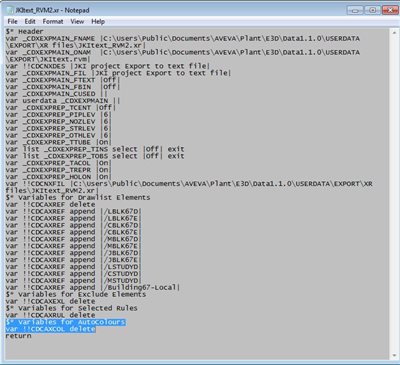The image size is (400, 365).
Task: Open the File menu
Action: click(x=12, y=21)
